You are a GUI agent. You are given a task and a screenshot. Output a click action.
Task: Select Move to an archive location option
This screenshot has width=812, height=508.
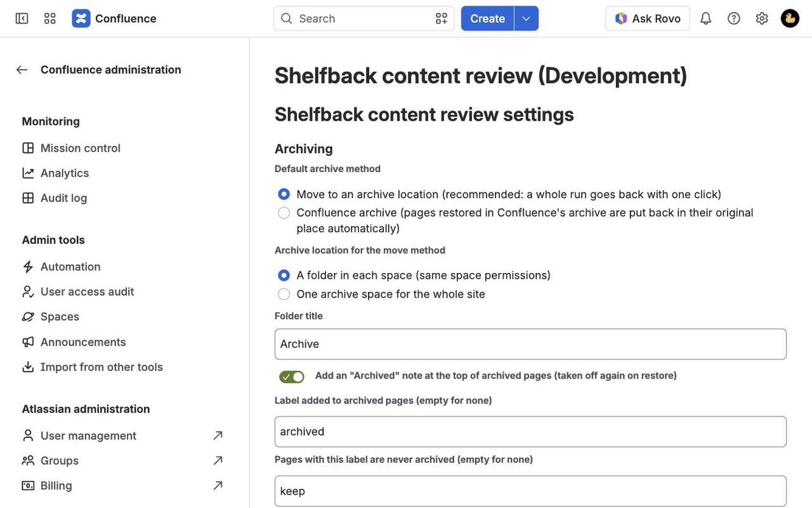[284, 194]
